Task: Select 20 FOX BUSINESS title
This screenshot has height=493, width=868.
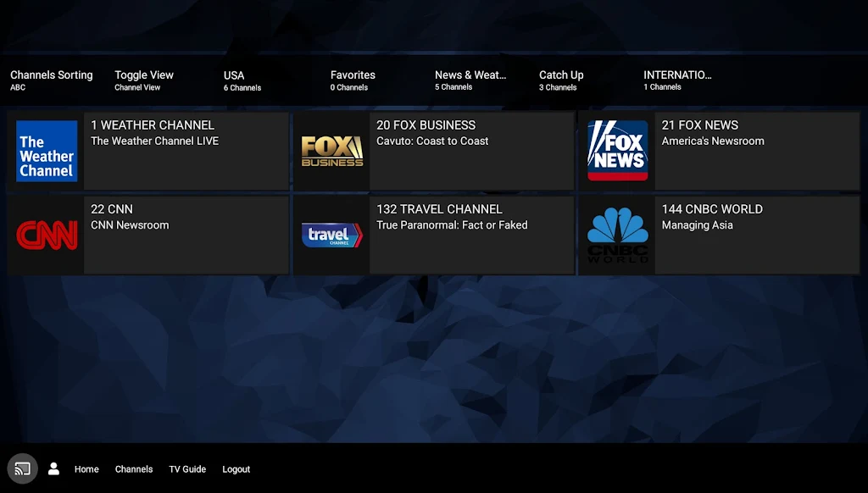Action: pyautogui.click(x=426, y=125)
